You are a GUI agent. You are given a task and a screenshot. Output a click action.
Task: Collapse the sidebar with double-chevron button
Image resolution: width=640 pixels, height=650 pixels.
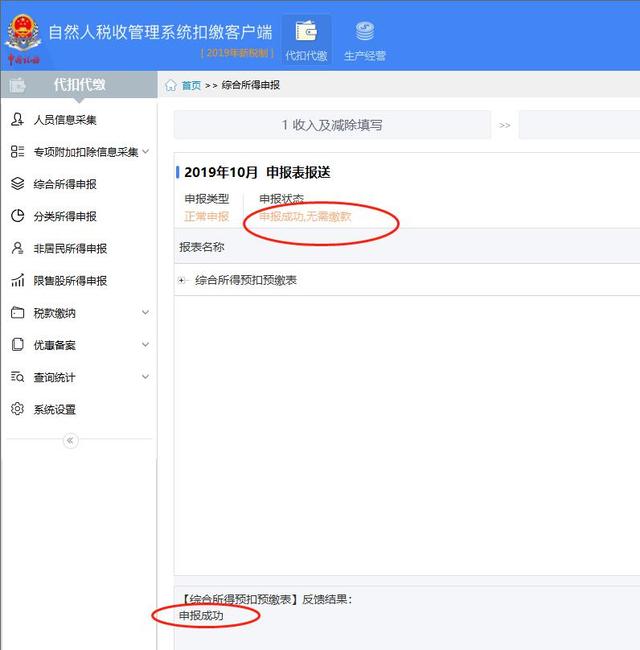point(70,440)
